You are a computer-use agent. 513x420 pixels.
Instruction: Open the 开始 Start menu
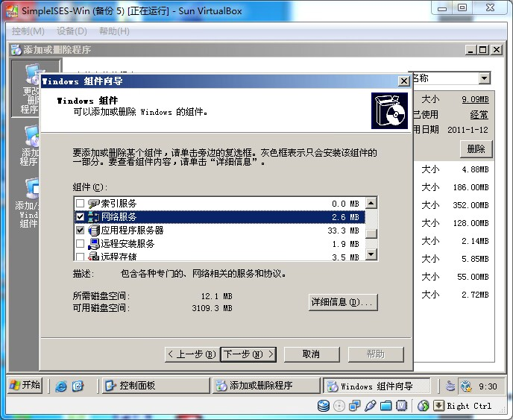click(25, 385)
